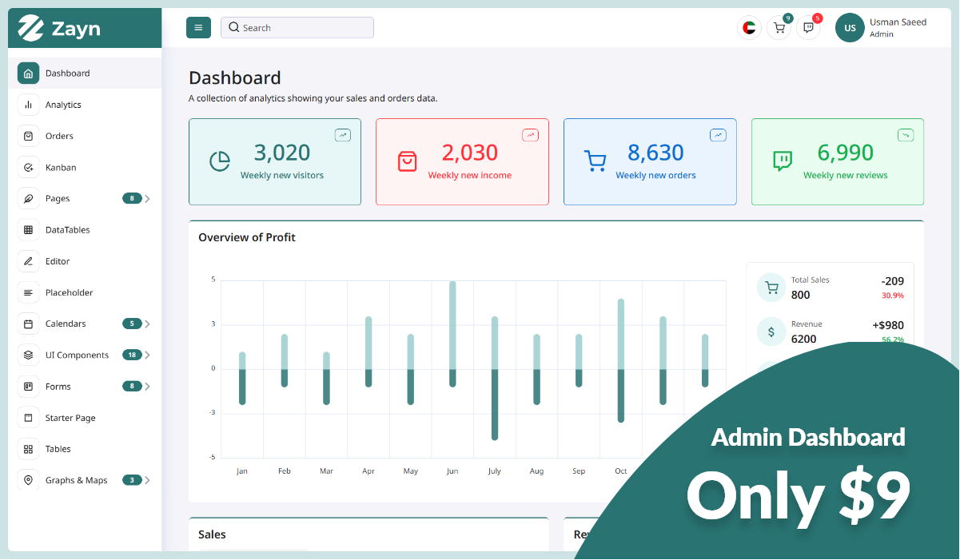Click the trend arrow toggle on Weekly new visitors card
The width and height of the screenshot is (960, 560).
(x=342, y=134)
